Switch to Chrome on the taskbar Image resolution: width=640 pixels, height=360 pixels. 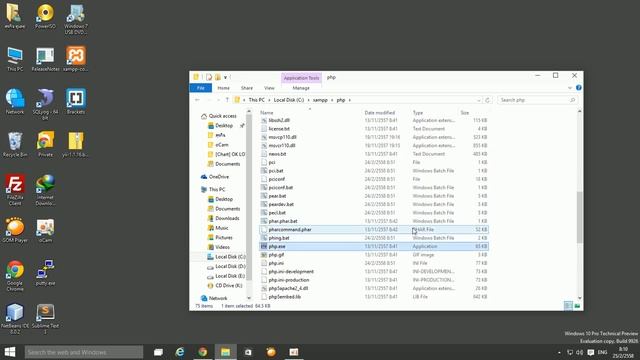point(202,352)
